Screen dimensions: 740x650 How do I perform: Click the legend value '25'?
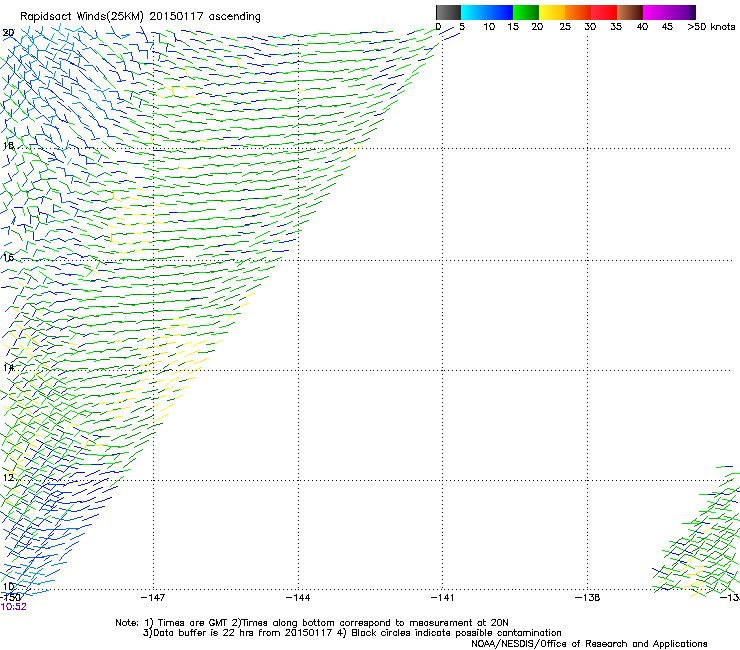(x=565, y=27)
